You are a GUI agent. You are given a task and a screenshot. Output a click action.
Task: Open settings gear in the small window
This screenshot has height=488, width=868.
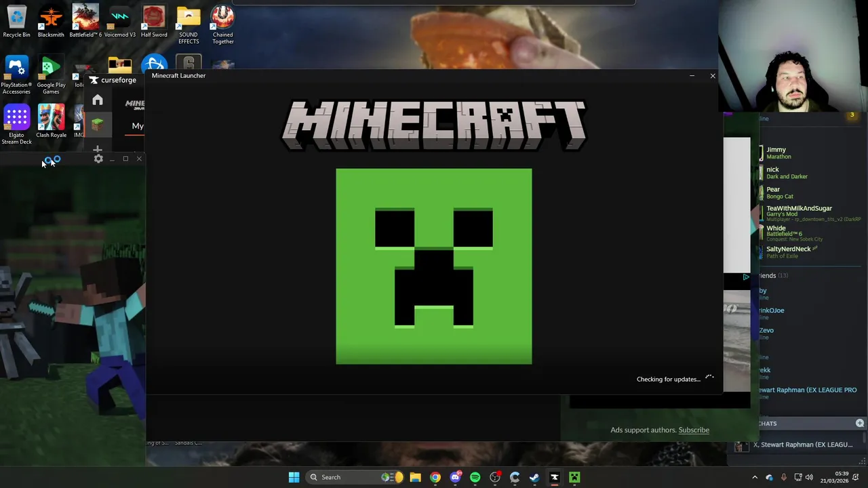98,159
